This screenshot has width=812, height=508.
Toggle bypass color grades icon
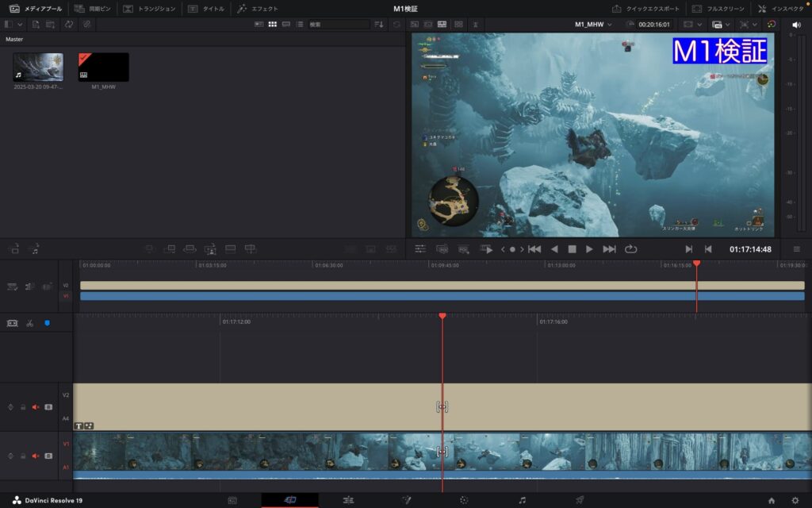point(771,25)
